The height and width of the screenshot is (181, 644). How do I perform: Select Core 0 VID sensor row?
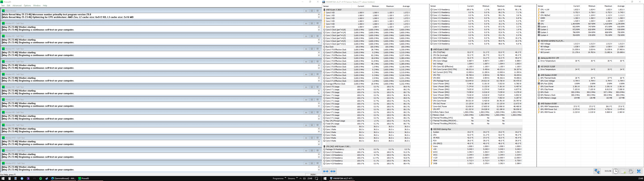tap(366, 13)
